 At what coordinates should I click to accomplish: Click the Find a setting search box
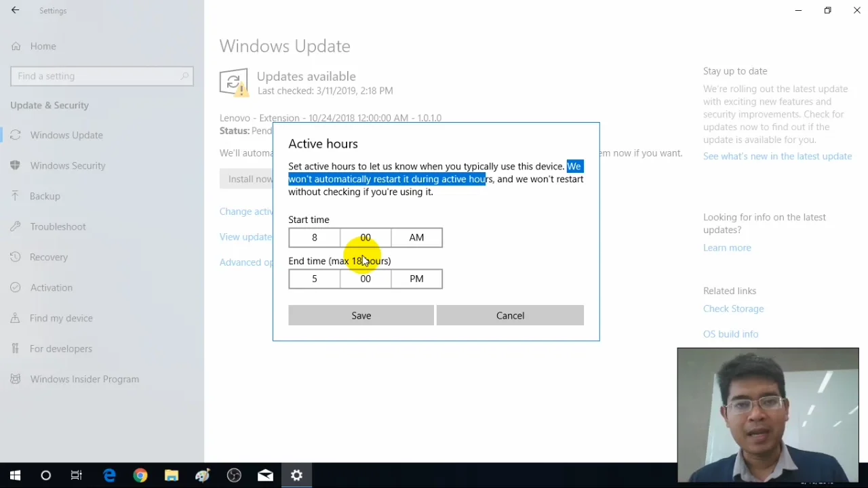(x=102, y=76)
